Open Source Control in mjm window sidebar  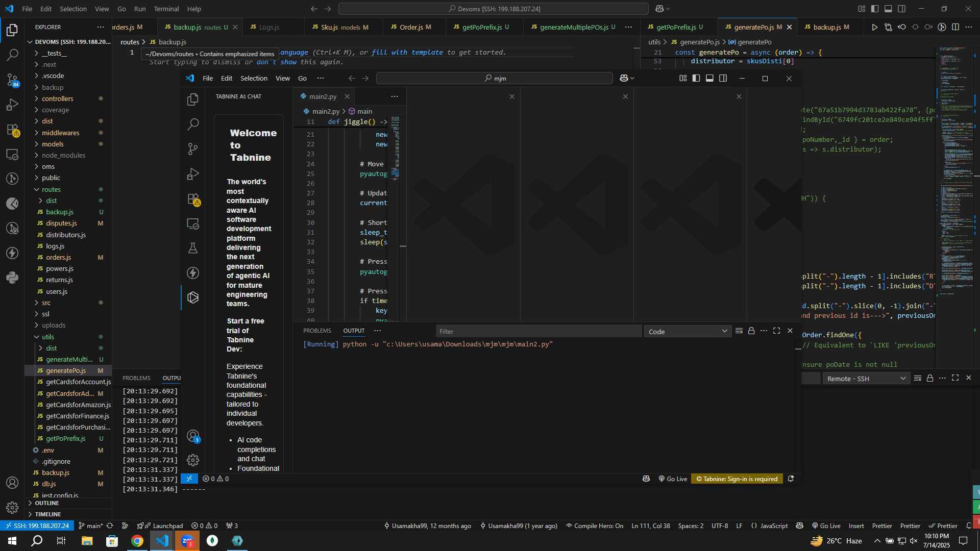point(193,148)
